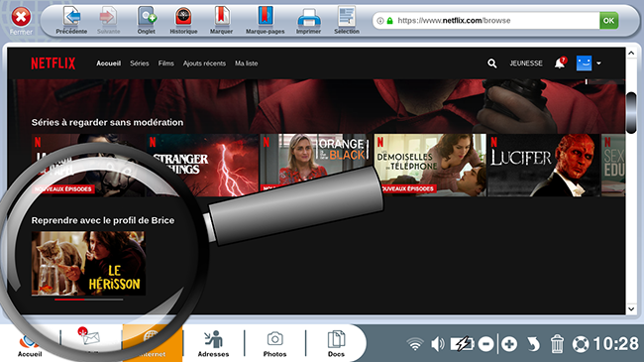Screen dimensions: 644x362
Task: Open the Marque-pages bookmarks list
Action: point(266,17)
